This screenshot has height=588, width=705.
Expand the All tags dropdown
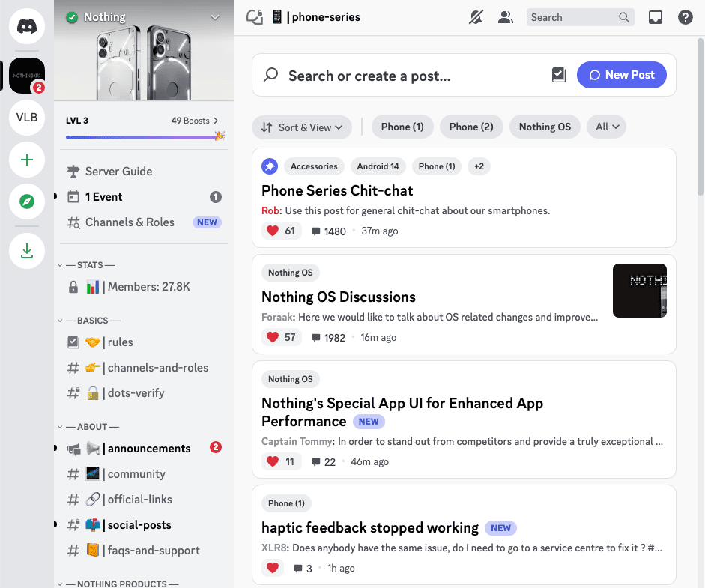pos(606,127)
